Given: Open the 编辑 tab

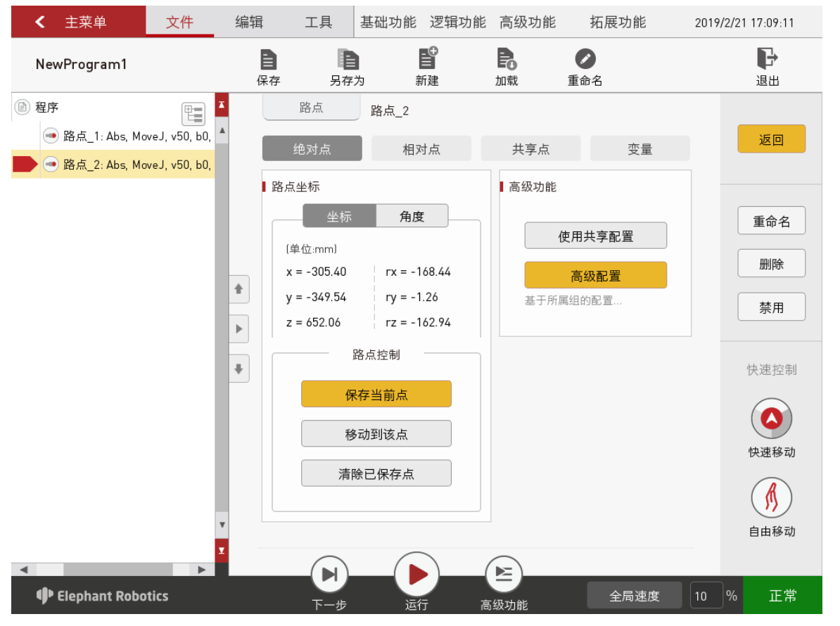Looking at the screenshot, I should click(249, 22).
